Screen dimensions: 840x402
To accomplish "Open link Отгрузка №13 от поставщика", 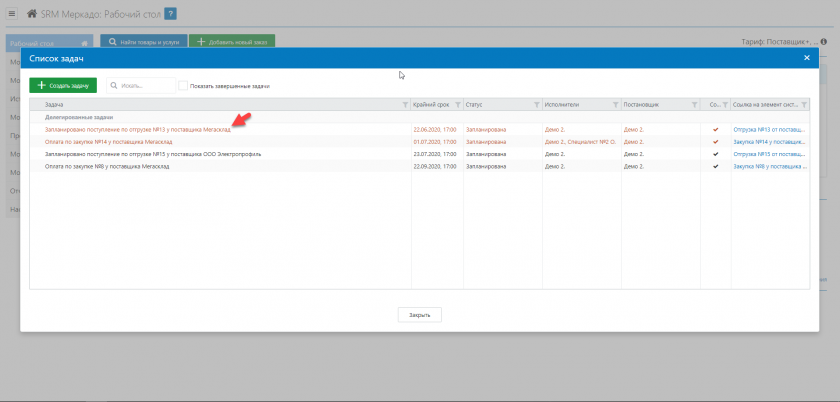I will click(x=768, y=129).
